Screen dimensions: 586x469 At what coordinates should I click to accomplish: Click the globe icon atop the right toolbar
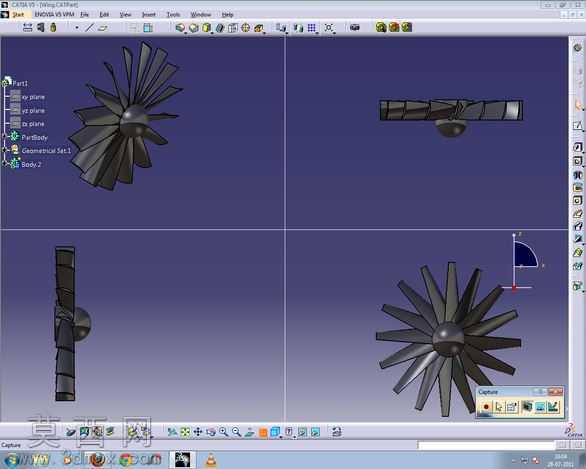578,48
